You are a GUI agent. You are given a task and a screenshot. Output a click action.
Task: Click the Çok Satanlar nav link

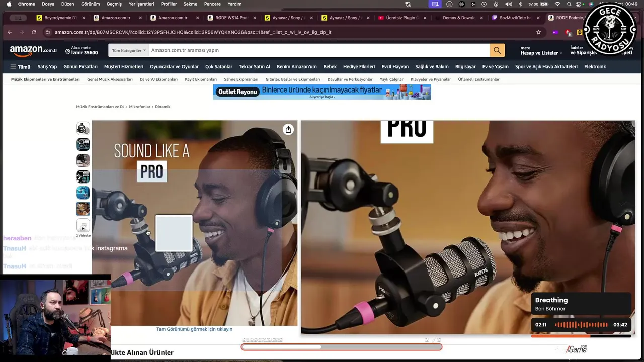click(219, 67)
